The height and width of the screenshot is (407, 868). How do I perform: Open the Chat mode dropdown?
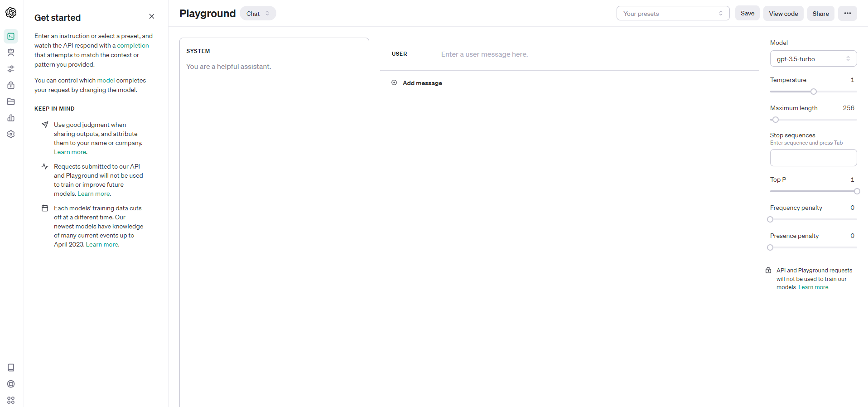pos(258,14)
